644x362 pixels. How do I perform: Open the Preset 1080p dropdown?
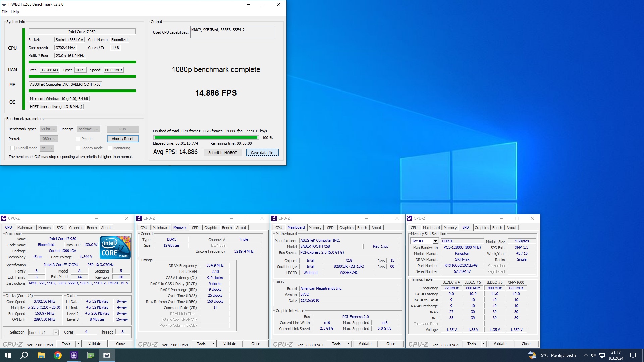(x=49, y=139)
